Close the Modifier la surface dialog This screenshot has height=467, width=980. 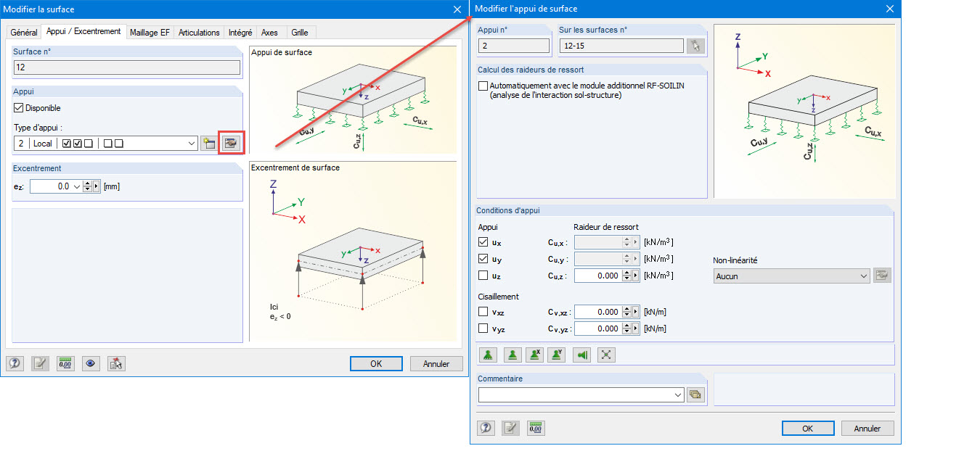pyautogui.click(x=457, y=9)
